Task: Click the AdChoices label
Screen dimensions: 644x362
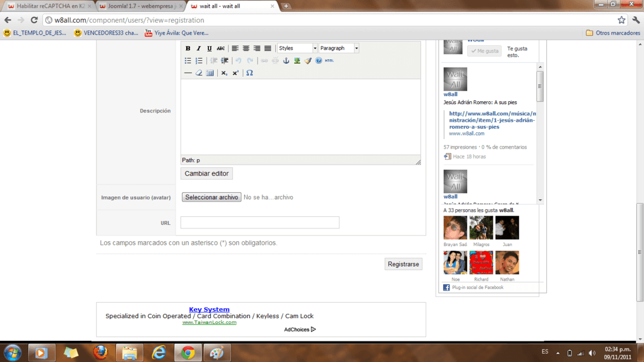Action: point(299,330)
